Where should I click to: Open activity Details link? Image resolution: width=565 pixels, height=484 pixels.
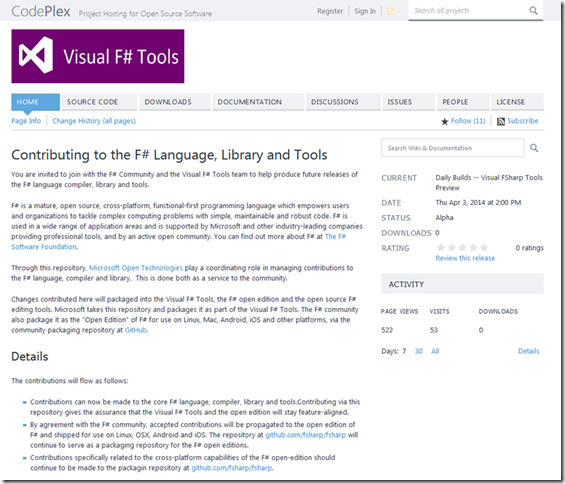tap(529, 351)
